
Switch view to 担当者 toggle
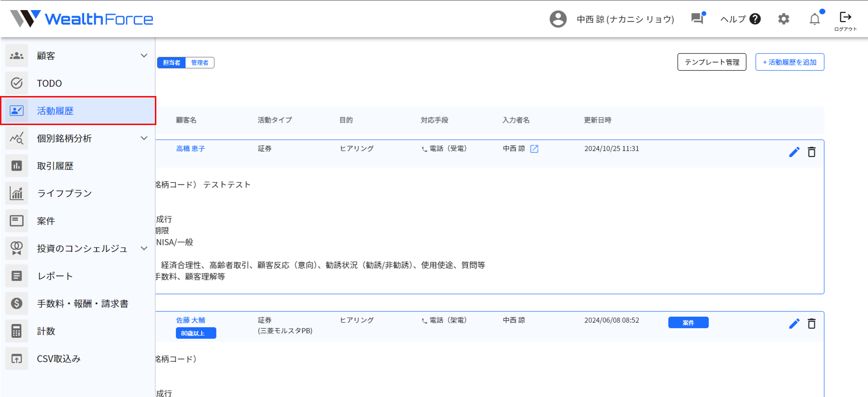click(172, 63)
